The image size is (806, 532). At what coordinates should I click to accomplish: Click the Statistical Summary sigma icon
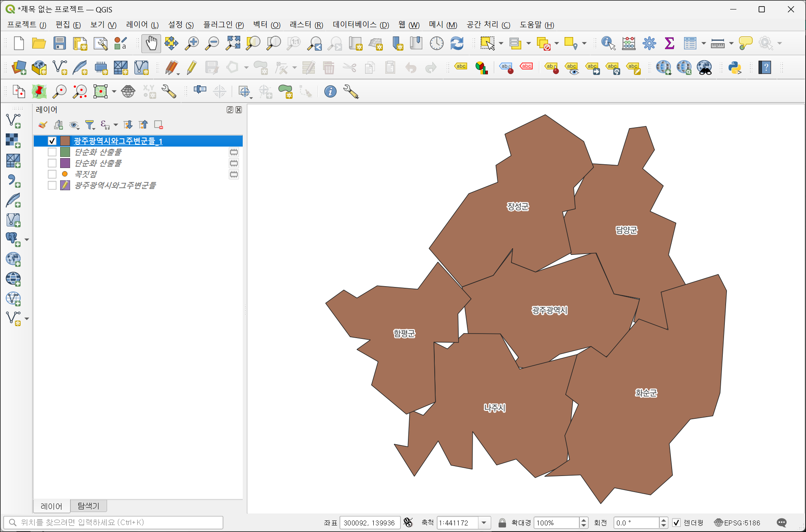(669, 43)
